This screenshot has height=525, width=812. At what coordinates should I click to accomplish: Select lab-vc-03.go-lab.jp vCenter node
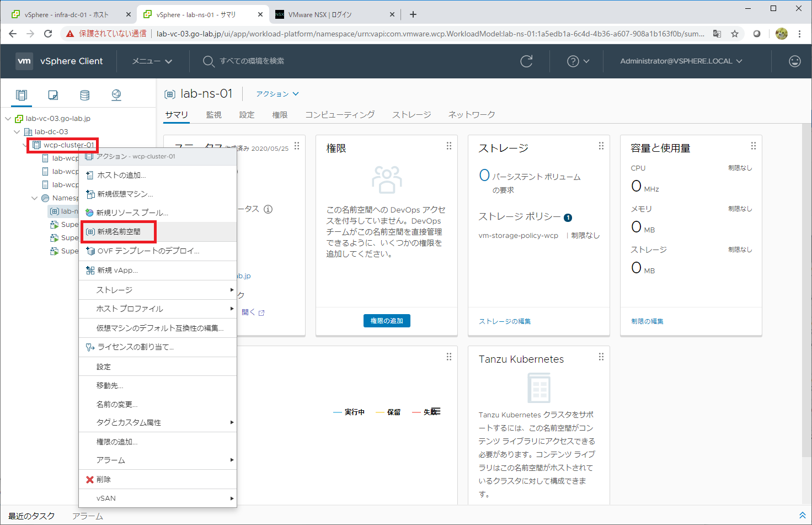[x=58, y=119]
